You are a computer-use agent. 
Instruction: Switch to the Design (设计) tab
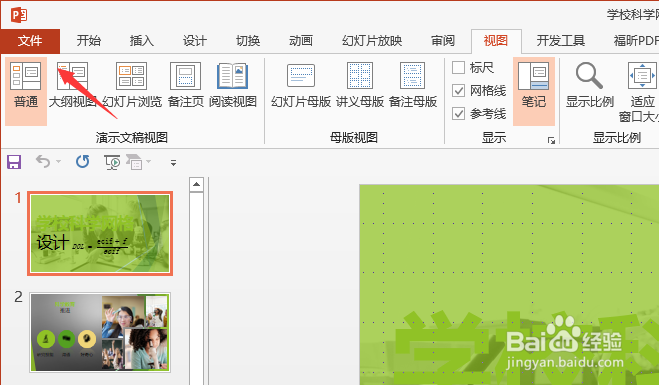[x=195, y=41]
